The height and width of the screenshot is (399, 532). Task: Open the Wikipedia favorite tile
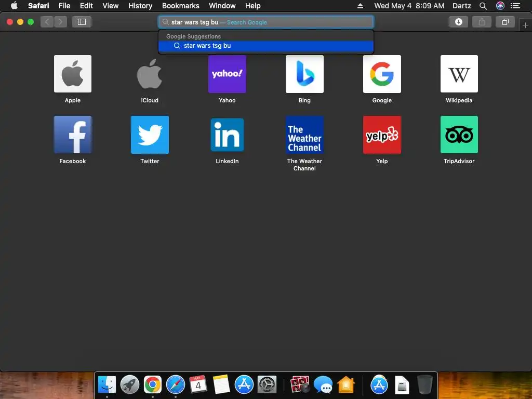coord(459,74)
